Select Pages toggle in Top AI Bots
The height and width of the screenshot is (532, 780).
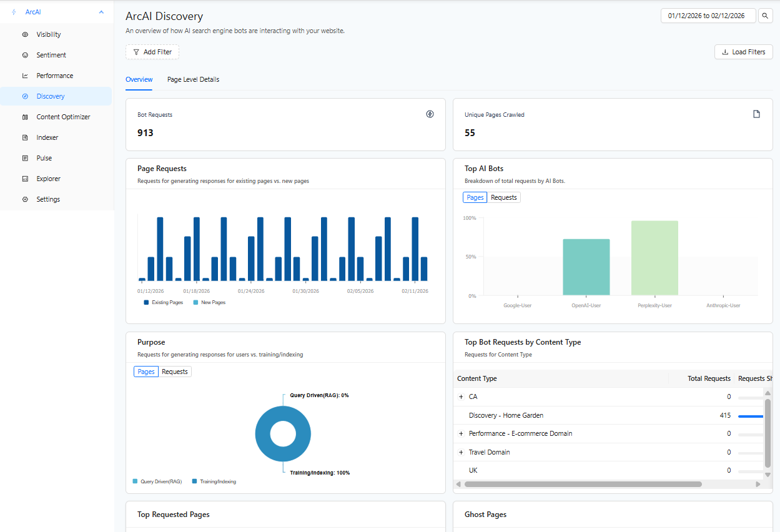(x=475, y=198)
